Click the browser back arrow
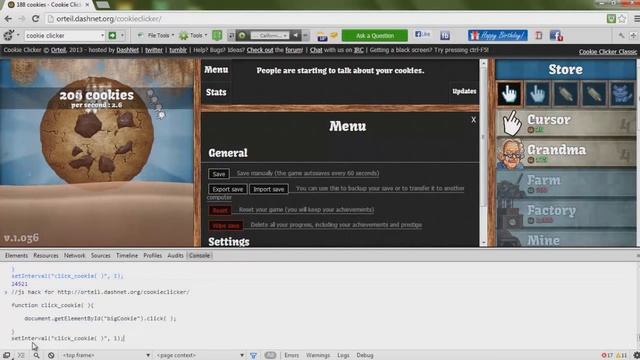The image size is (640, 360). tap(8, 19)
